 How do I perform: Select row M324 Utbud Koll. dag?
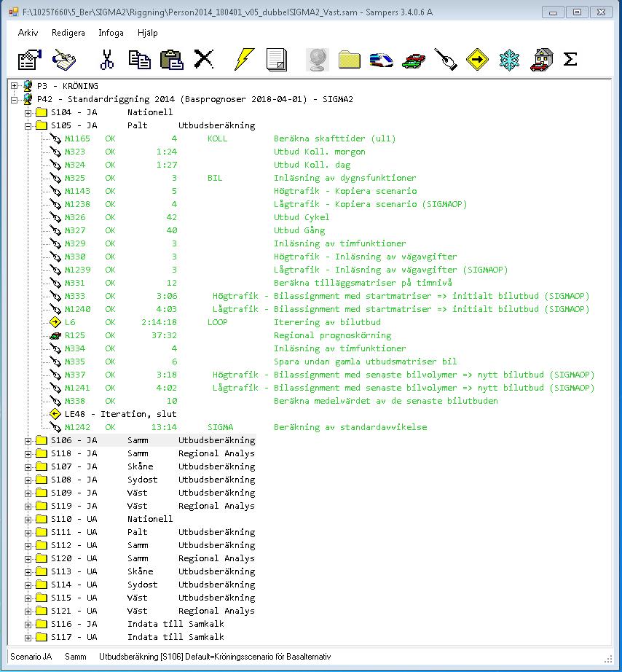click(x=208, y=165)
